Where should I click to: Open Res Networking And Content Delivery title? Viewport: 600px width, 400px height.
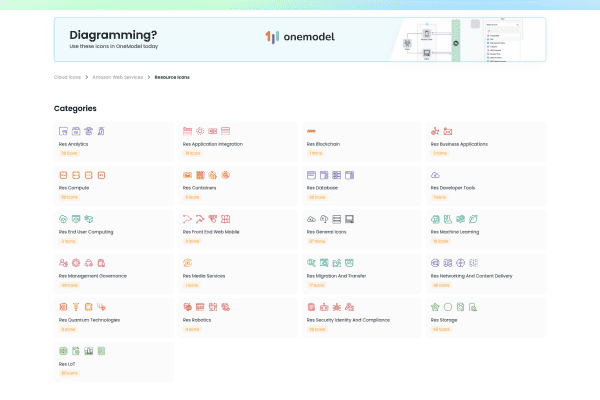coord(471,276)
